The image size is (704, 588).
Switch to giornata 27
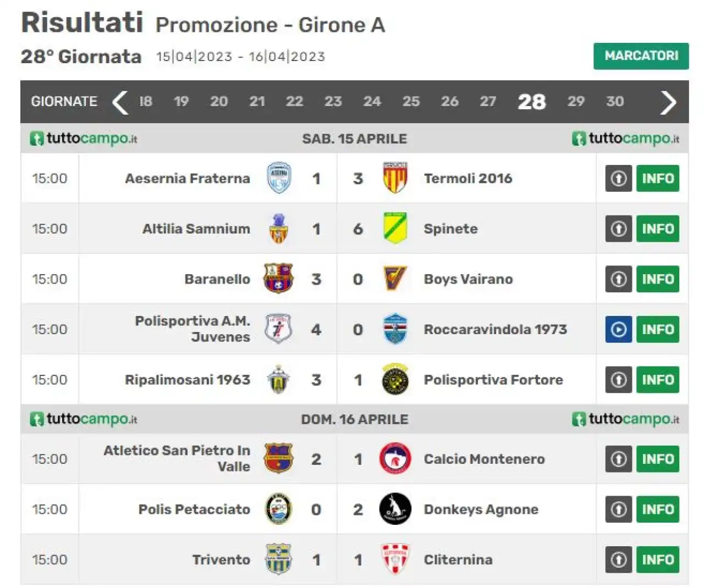488,101
